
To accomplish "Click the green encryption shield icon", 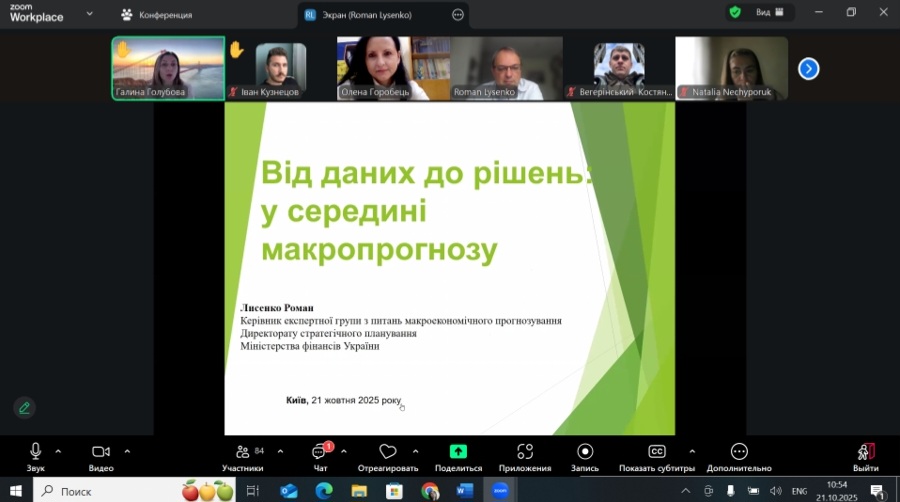I will (735, 13).
